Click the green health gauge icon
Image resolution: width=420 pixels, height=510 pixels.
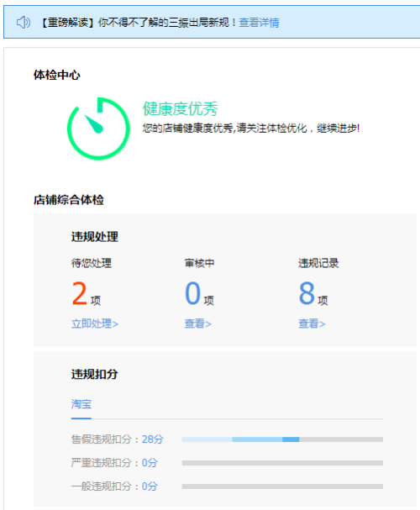98,129
